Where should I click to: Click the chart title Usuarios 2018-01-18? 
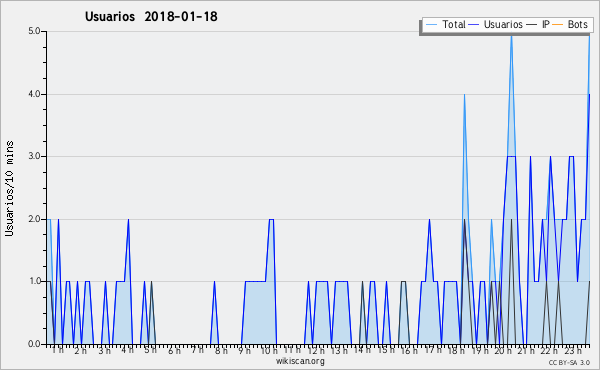151,16
